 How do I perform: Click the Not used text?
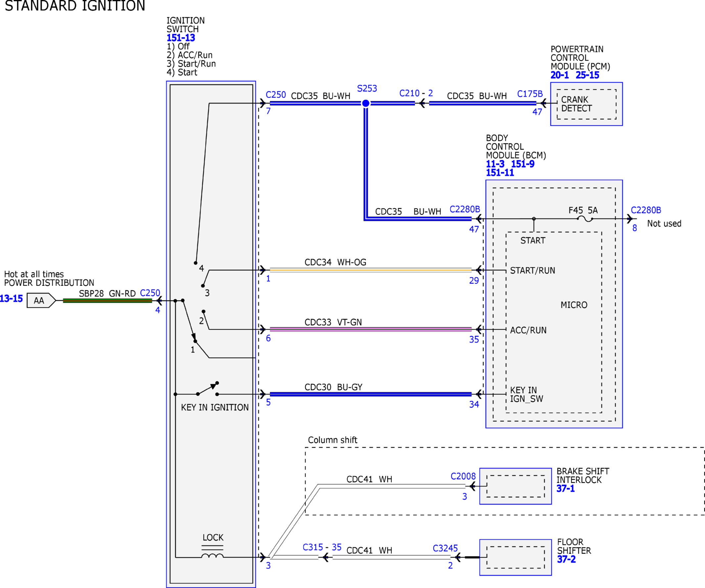click(x=664, y=224)
